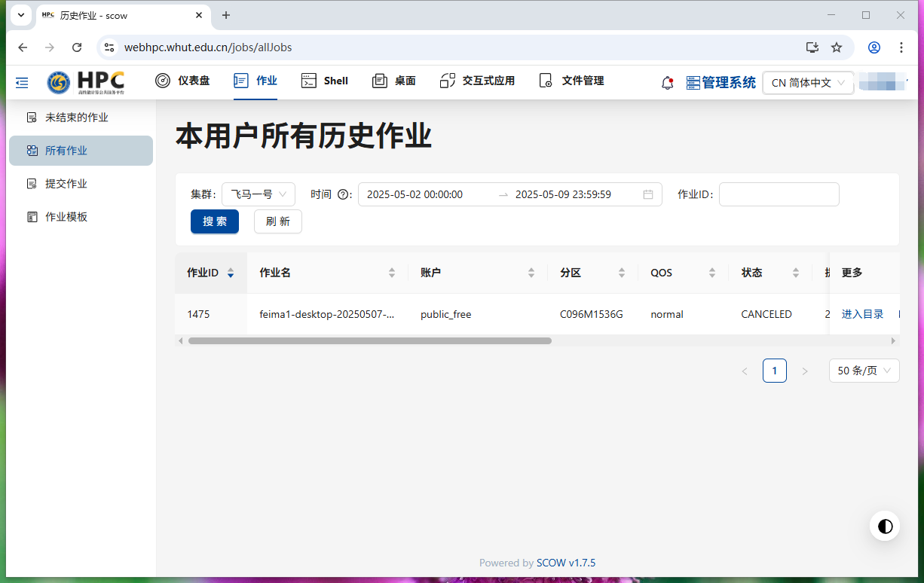Open Chrome three-dot menu
This screenshot has width=924, height=583.
coord(901,47)
